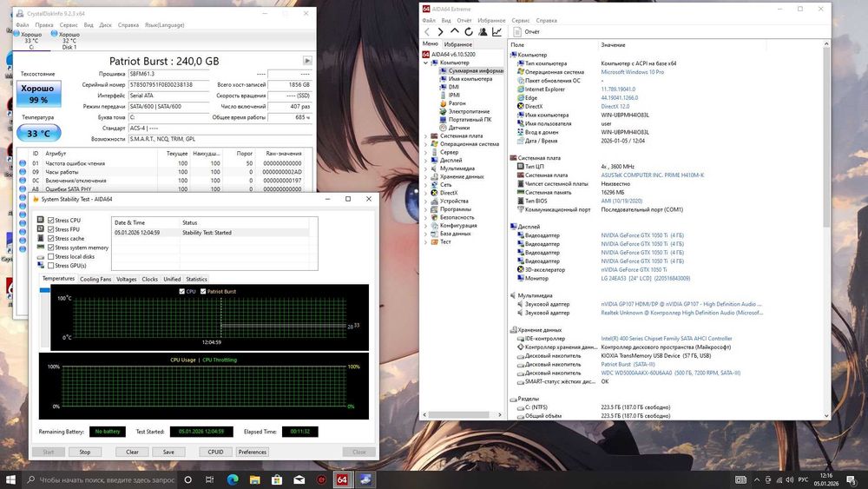Toggle Patriot Burst checkbox in graph

[x=203, y=291]
